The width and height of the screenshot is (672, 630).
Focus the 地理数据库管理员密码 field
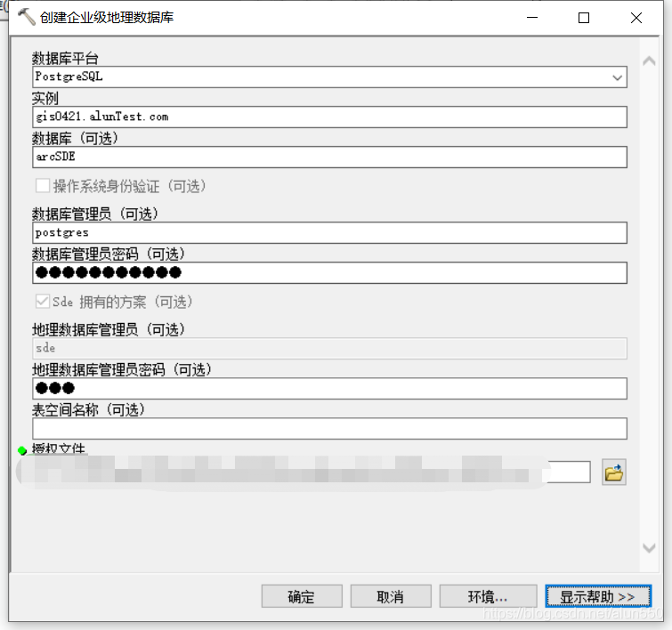click(x=329, y=388)
